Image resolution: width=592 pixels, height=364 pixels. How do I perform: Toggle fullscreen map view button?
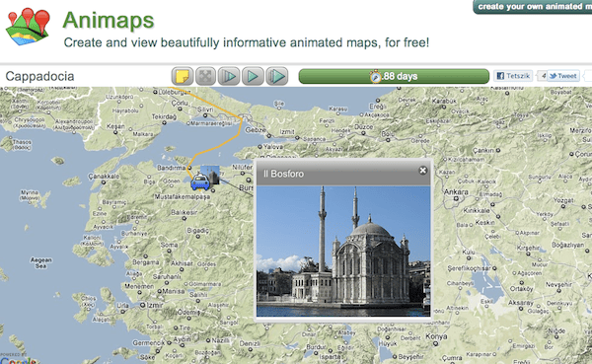205,76
